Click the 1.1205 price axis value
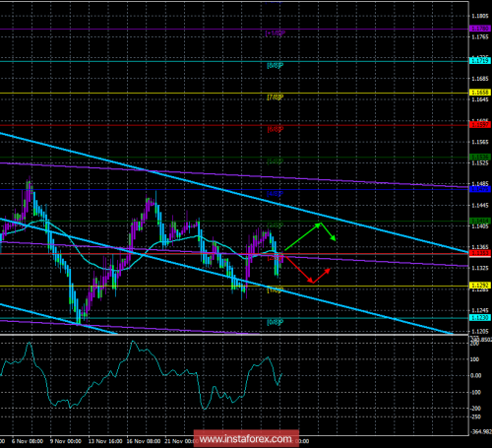Screen dimensions: 492x448 480,332
